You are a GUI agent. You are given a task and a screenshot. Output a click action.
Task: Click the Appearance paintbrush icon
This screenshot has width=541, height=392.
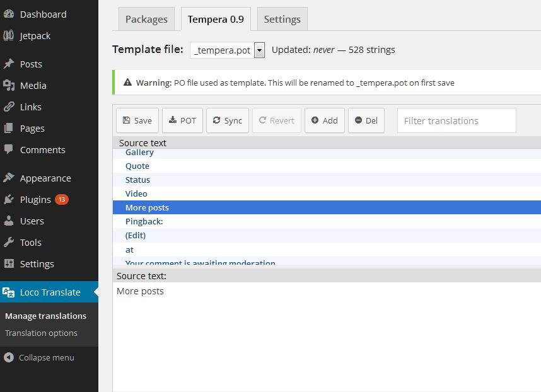point(9,178)
